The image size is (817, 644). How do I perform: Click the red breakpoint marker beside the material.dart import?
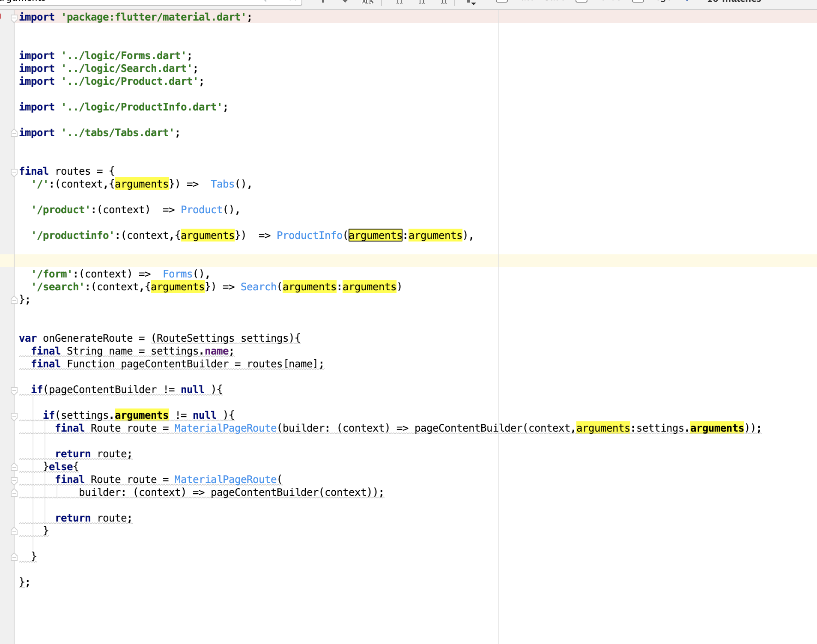click(1, 17)
